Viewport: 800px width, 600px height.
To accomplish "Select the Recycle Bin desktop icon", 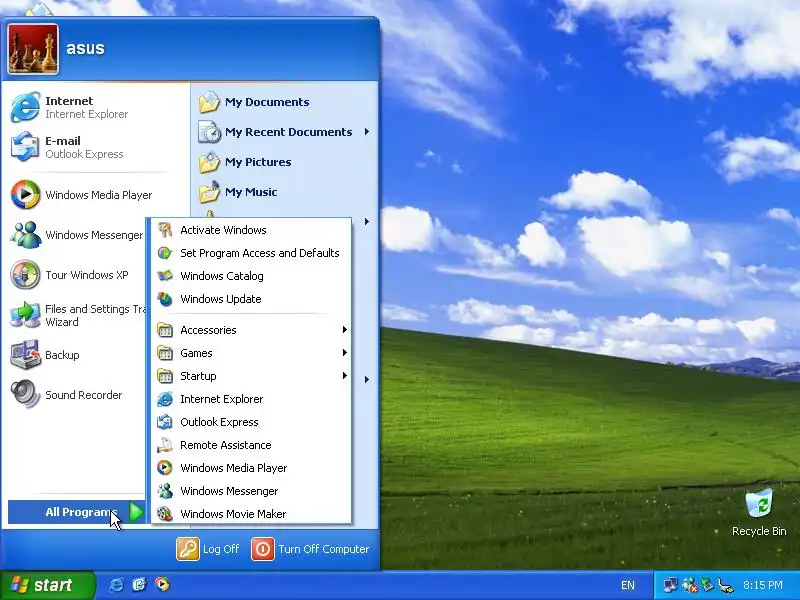I will (759, 513).
